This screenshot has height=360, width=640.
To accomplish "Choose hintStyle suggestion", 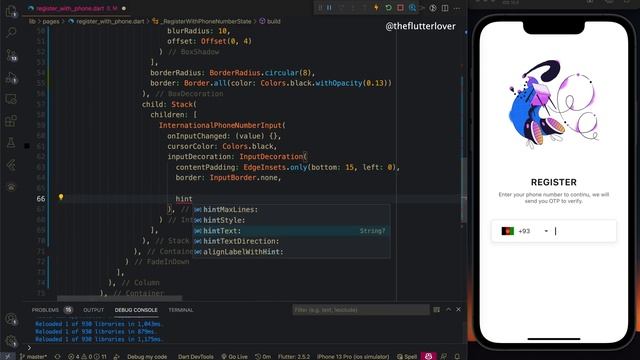I will (x=291, y=220).
